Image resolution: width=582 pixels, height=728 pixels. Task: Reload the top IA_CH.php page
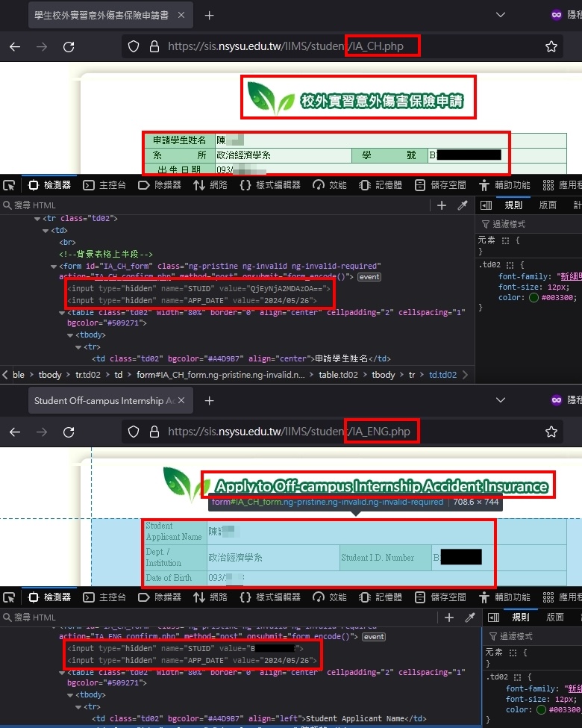point(69,46)
